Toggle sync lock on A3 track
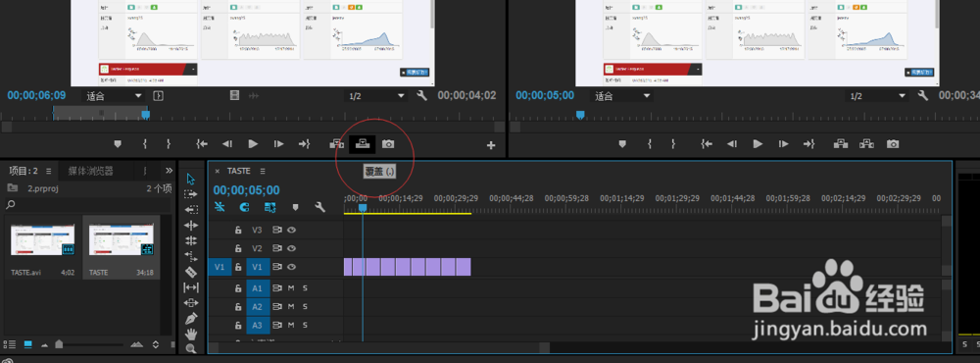Image resolution: width=980 pixels, height=363 pixels. pos(277,326)
